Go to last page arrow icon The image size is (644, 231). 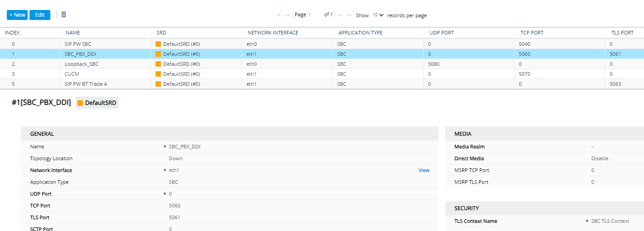[350, 15]
